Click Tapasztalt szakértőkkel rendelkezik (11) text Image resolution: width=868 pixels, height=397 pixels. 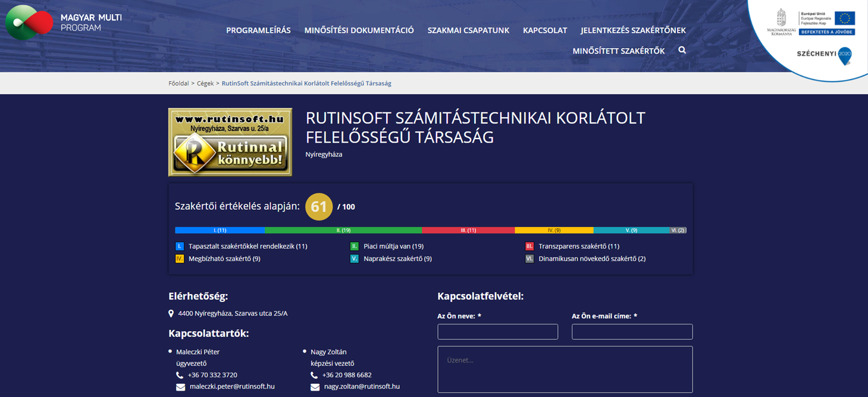coord(247,246)
